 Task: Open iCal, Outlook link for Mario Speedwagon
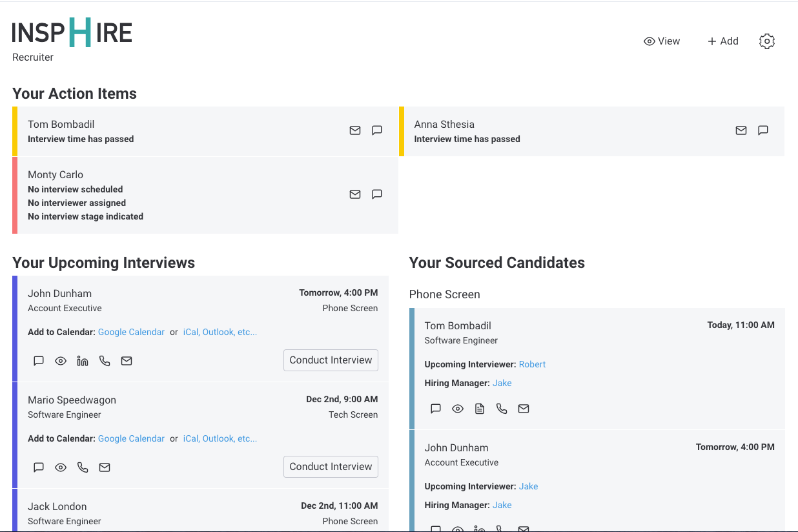click(x=220, y=438)
